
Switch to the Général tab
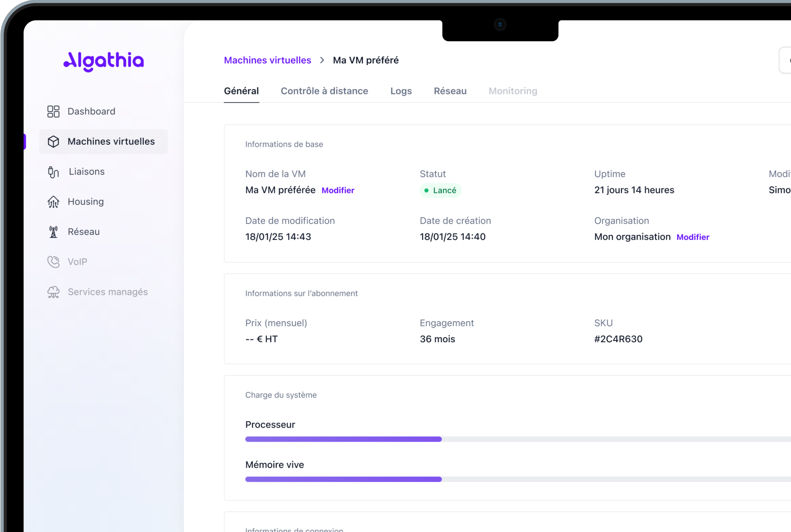[241, 91]
